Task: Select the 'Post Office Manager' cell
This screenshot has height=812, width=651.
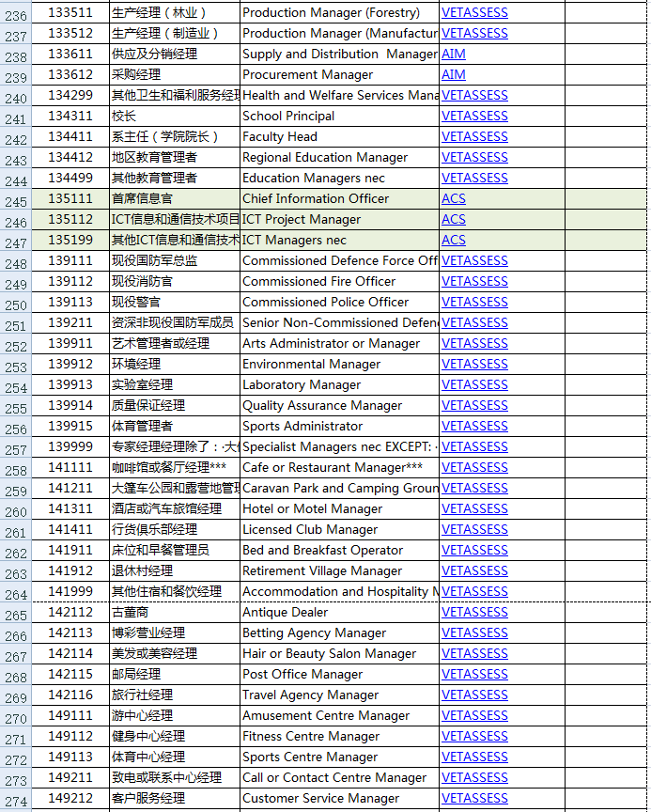Action: (339, 674)
